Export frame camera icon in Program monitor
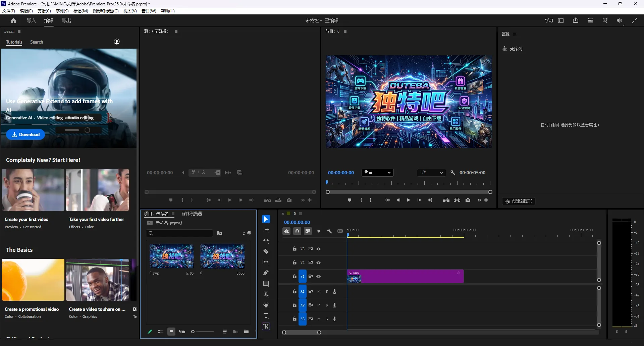Viewport: 644px width, 346px height. pos(468,200)
